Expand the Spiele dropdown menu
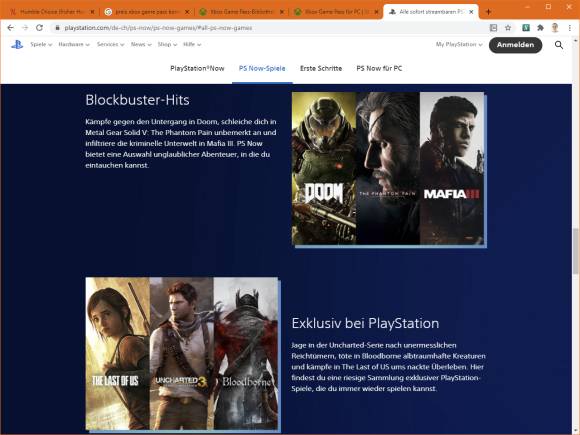Image resolution: width=580 pixels, height=435 pixels. pos(41,44)
